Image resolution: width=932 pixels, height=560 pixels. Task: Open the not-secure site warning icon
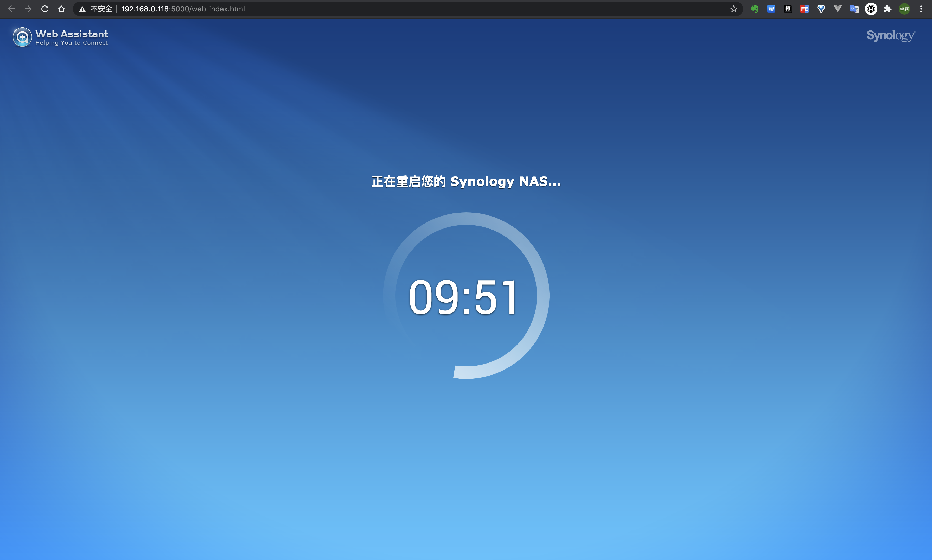pyautogui.click(x=82, y=9)
